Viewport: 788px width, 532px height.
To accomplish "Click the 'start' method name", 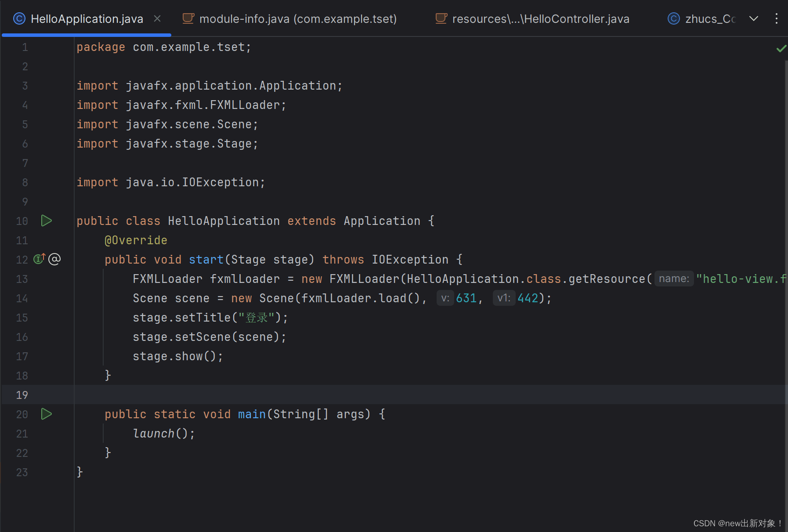I will coord(206,260).
